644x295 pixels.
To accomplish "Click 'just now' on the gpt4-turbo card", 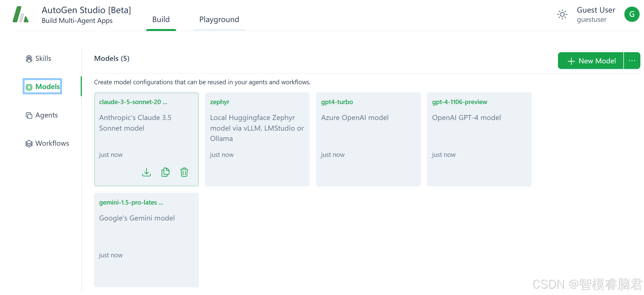I will 333,155.
